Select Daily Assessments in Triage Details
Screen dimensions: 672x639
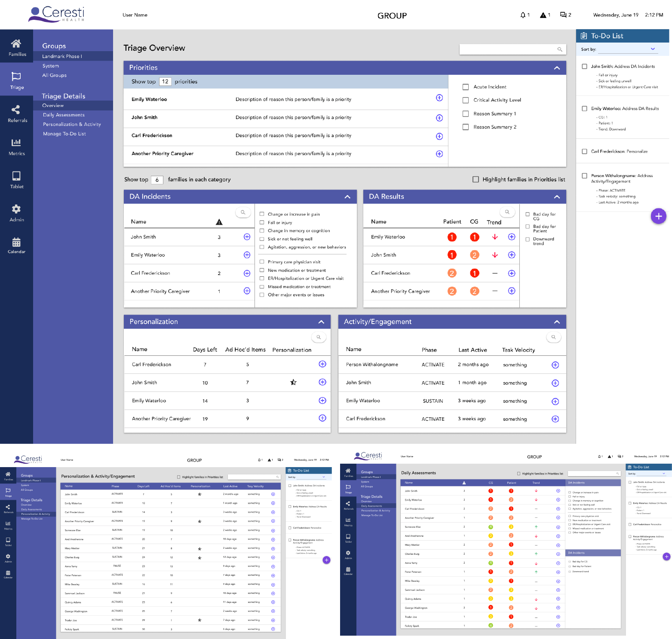click(64, 115)
